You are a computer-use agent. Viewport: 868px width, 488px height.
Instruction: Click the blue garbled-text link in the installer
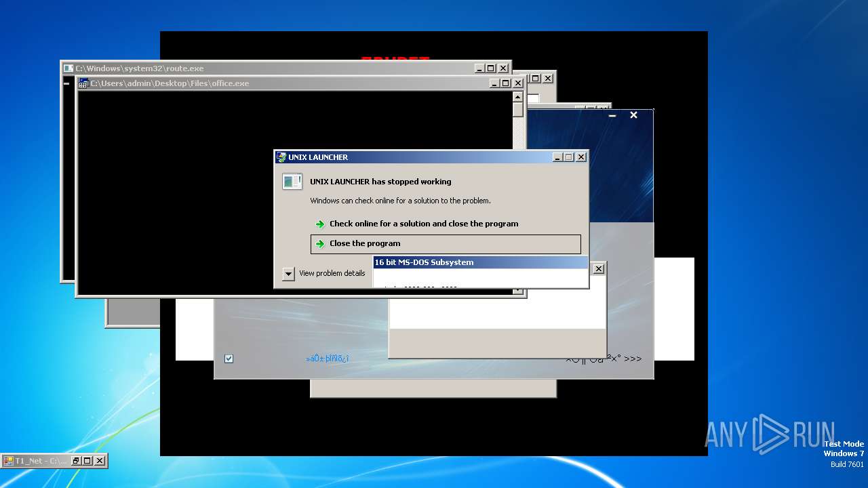pos(328,359)
